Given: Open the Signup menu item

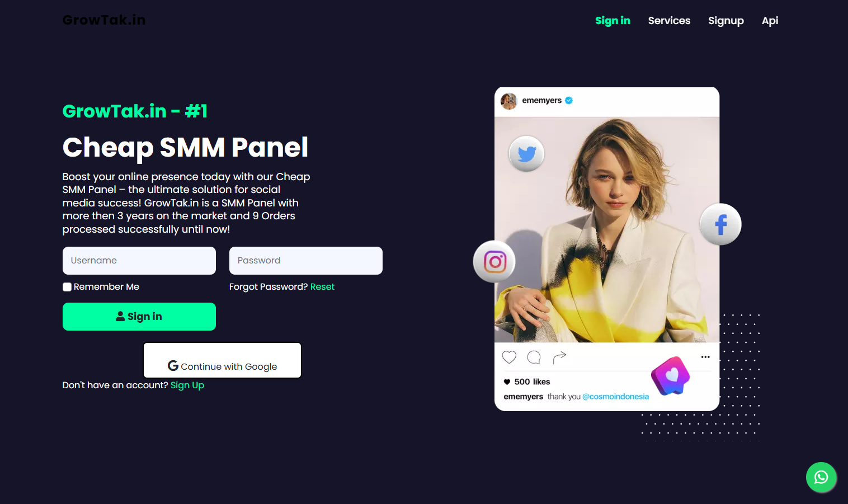Looking at the screenshot, I should (x=726, y=21).
